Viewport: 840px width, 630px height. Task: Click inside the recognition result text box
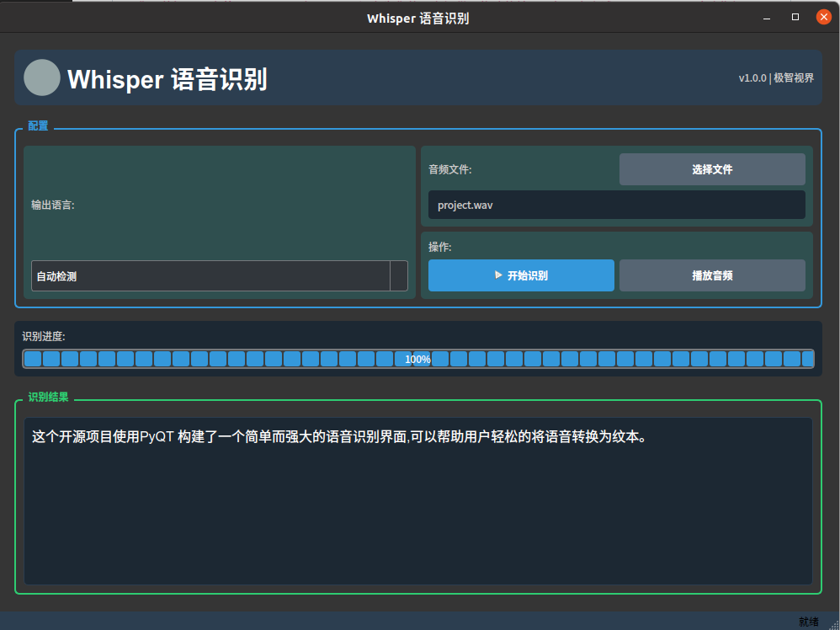click(417, 501)
